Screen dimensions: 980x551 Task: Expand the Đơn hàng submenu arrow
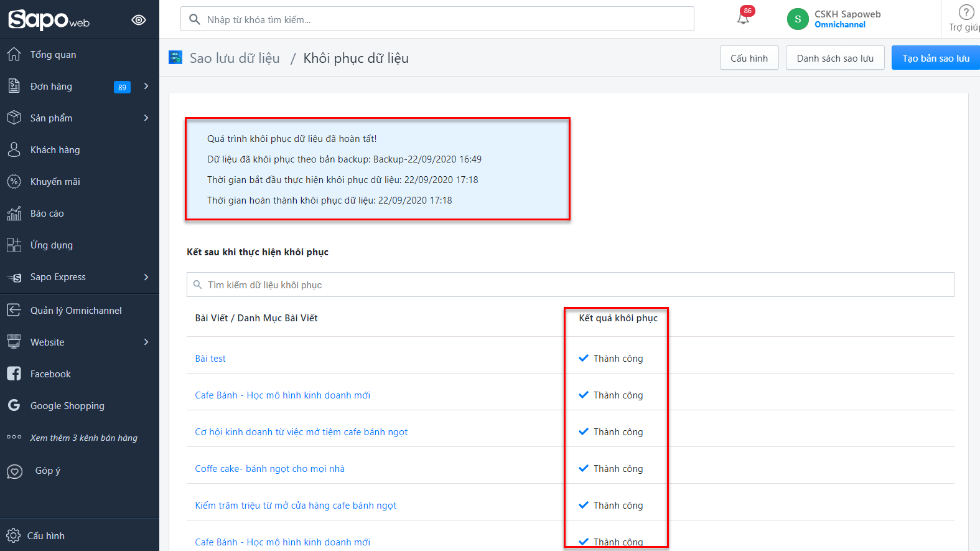pyautogui.click(x=146, y=86)
